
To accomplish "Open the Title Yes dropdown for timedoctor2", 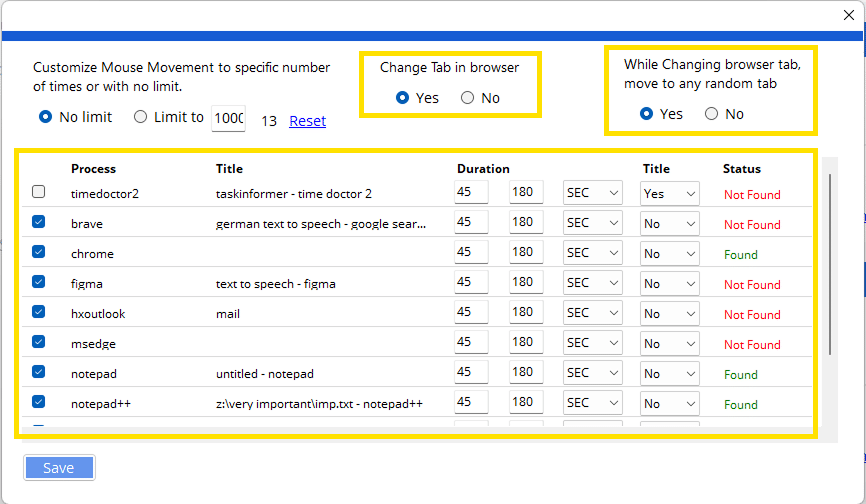I will (x=668, y=193).
